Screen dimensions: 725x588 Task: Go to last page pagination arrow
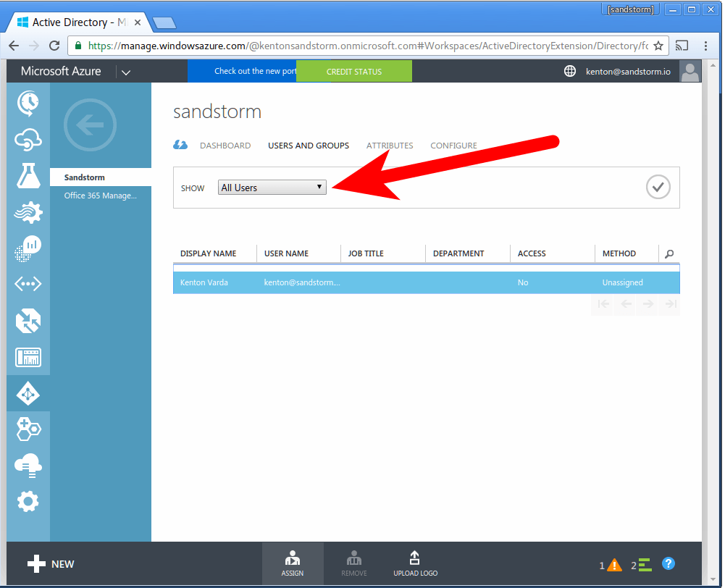(670, 304)
